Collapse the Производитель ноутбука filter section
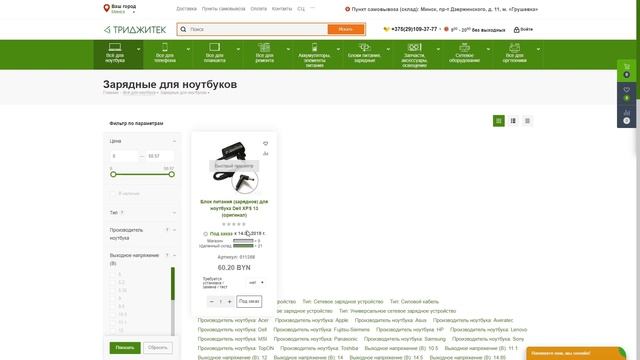The image size is (640, 360). 174,230
